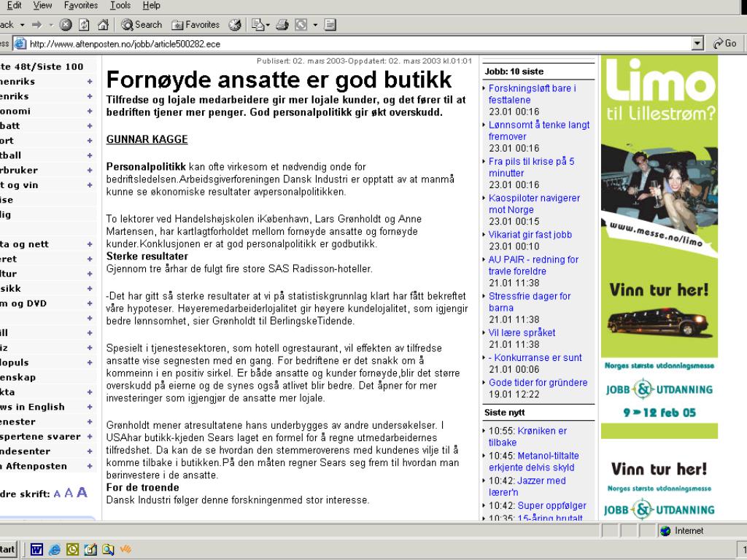Expand the 'spertene svarer' sidebar section plus
This screenshot has height=560, width=747.
(90, 437)
